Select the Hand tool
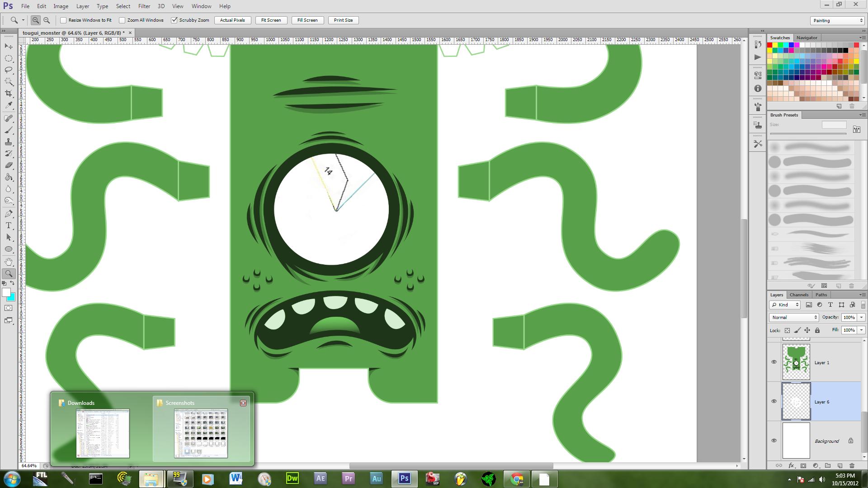868x488 pixels. point(9,262)
